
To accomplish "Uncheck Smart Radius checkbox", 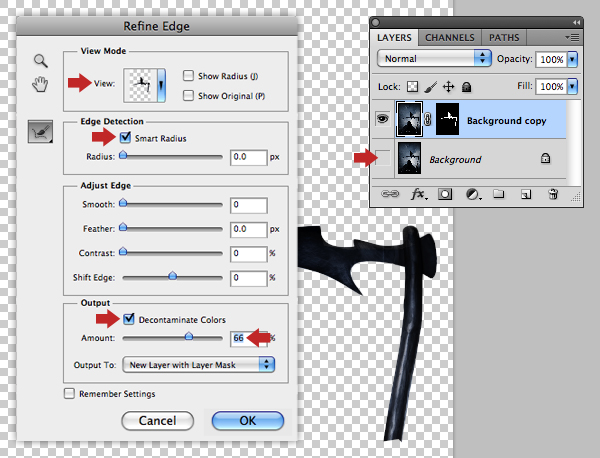I will click(125, 137).
